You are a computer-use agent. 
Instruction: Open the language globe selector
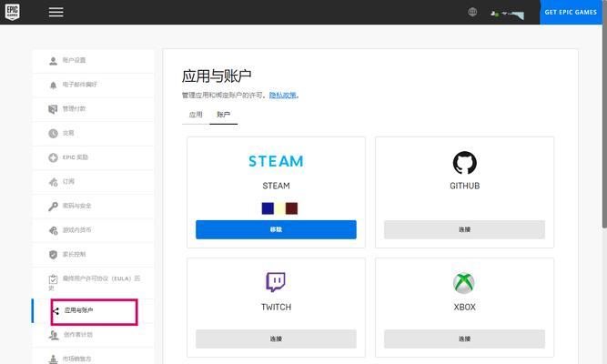click(x=472, y=12)
